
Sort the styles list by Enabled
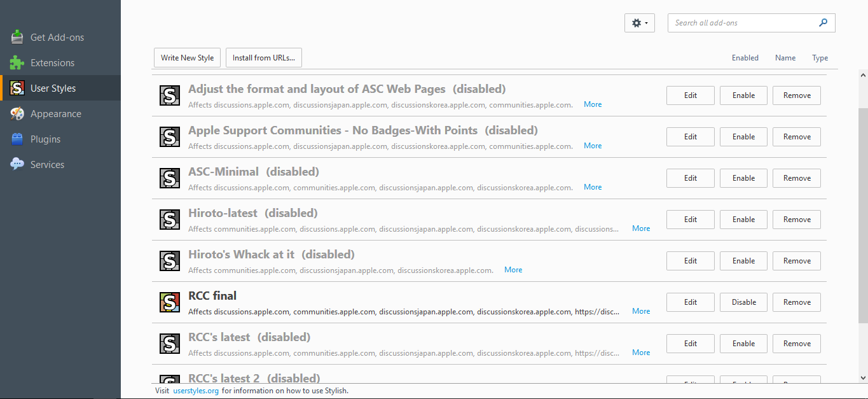click(x=745, y=58)
